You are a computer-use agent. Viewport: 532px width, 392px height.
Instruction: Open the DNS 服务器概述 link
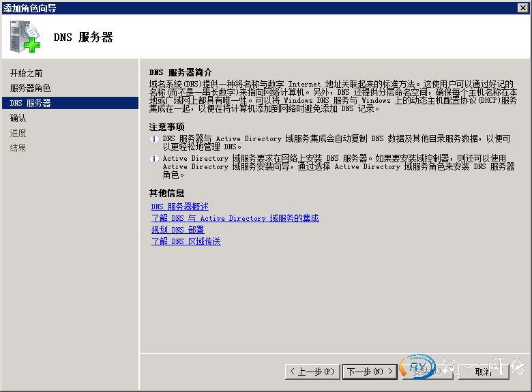click(x=180, y=207)
